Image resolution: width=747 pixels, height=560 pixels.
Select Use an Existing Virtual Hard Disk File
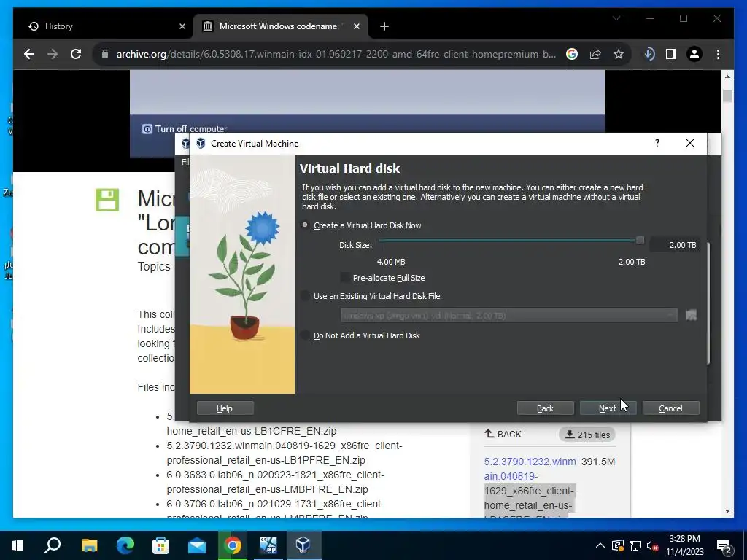pyautogui.click(x=306, y=296)
